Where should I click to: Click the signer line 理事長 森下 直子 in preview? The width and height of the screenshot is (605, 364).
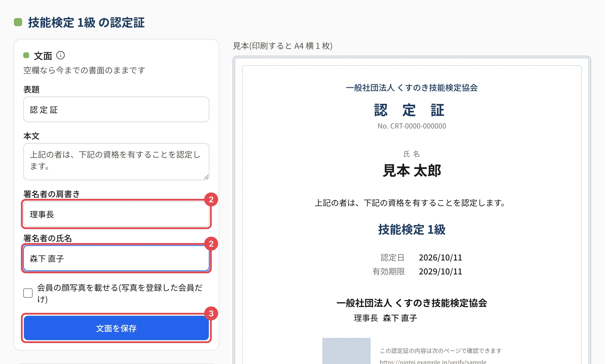click(385, 318)
